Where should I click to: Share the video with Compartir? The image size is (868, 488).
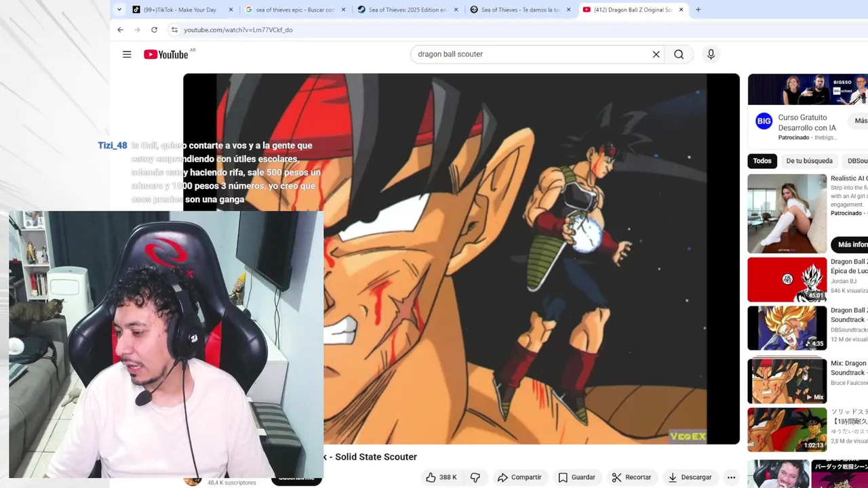click(519, 477)
